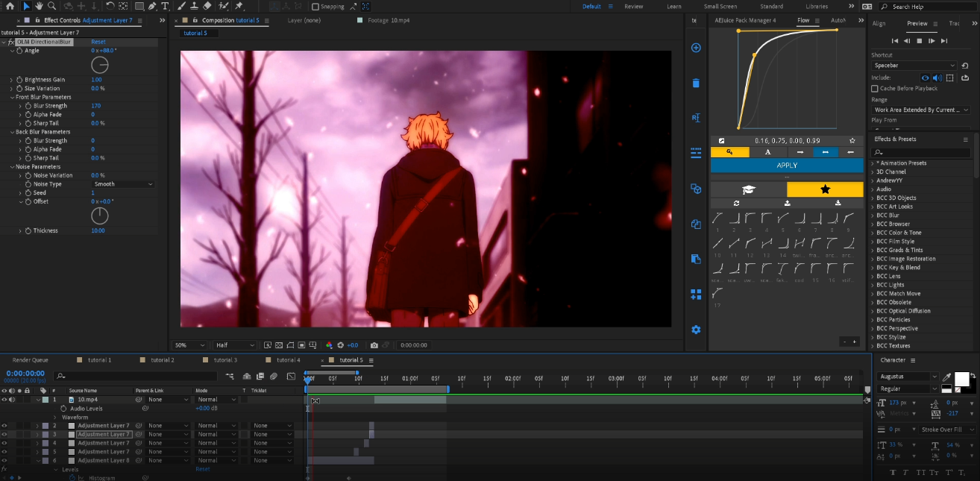Expand the Waveform property of 10.mp4

(55, 418)
